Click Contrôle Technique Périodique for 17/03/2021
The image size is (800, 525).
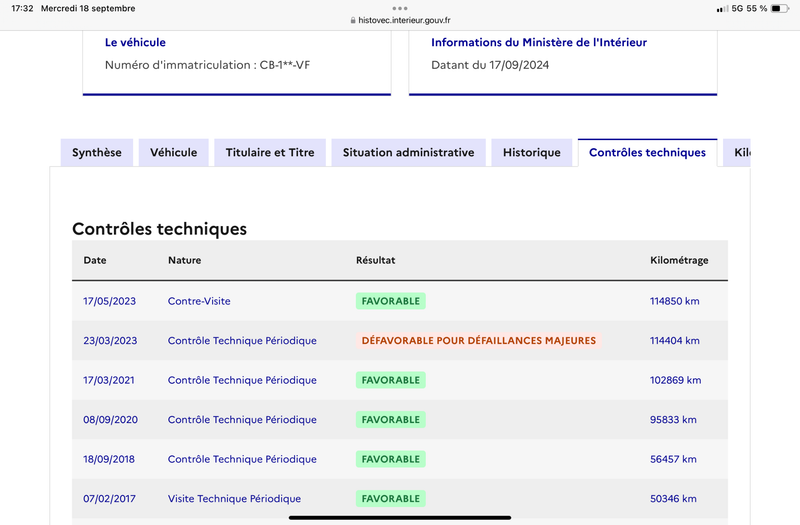(x=242, y=380)
